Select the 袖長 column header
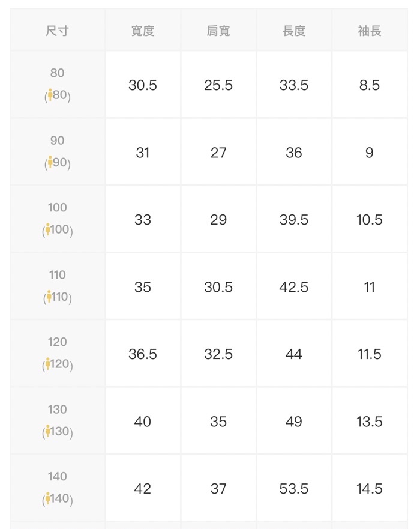 coord(370,31)
